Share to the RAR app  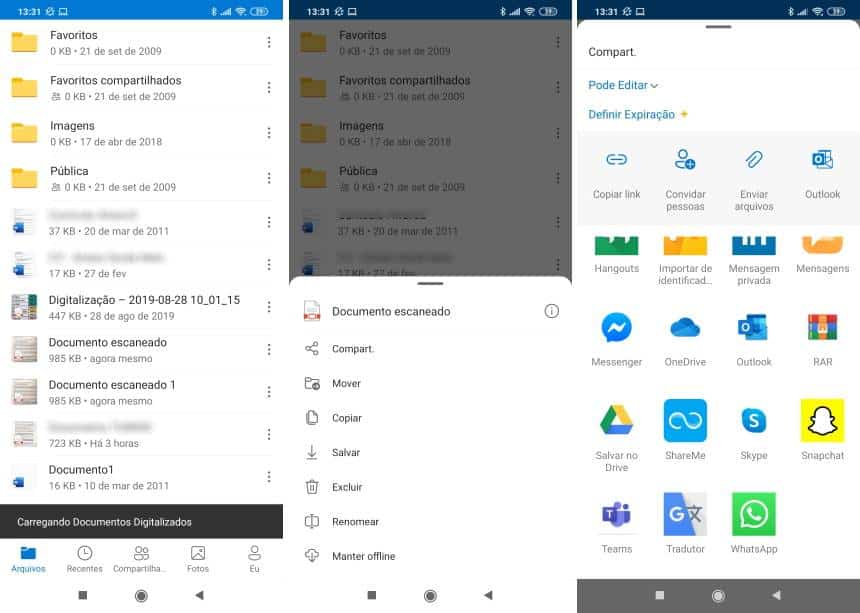(822, 339)
